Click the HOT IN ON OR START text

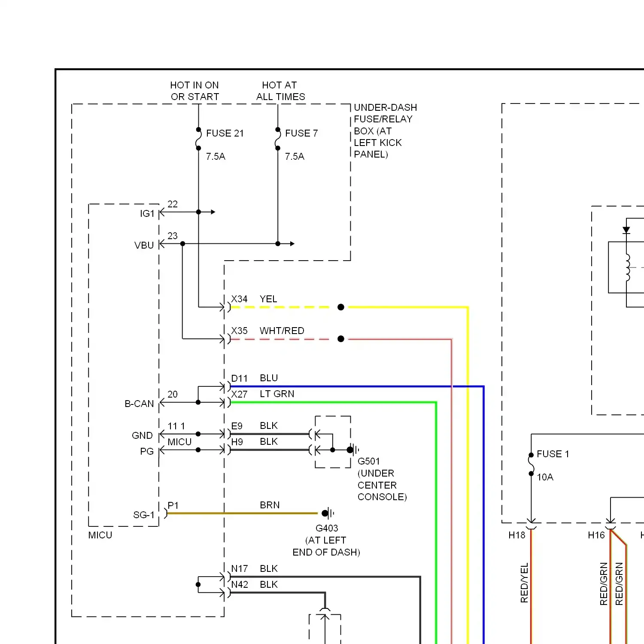pyautogui.click(x=194, y=91)
